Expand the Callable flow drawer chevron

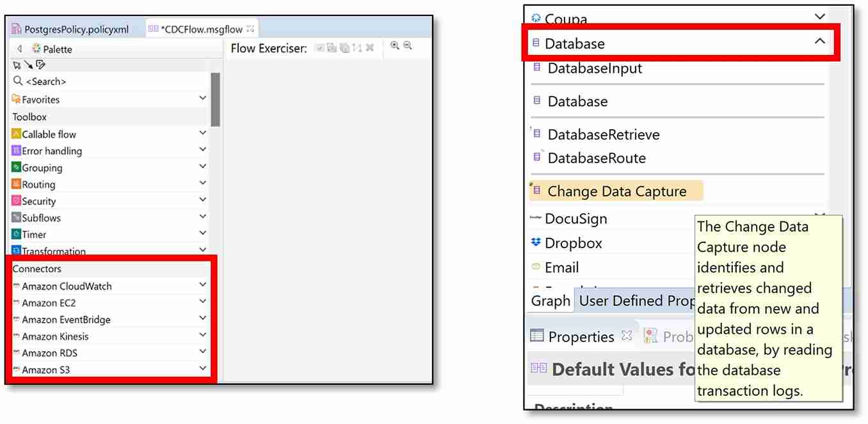pos(202,133)
